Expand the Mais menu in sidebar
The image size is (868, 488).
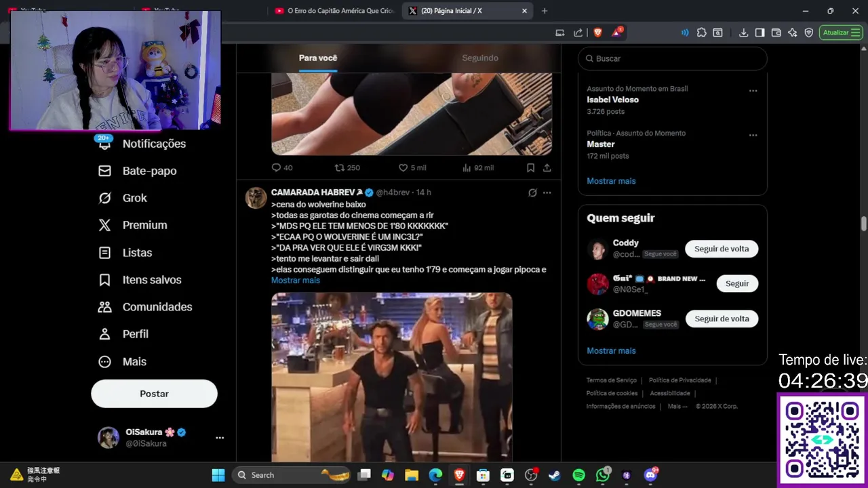(134, 361)
